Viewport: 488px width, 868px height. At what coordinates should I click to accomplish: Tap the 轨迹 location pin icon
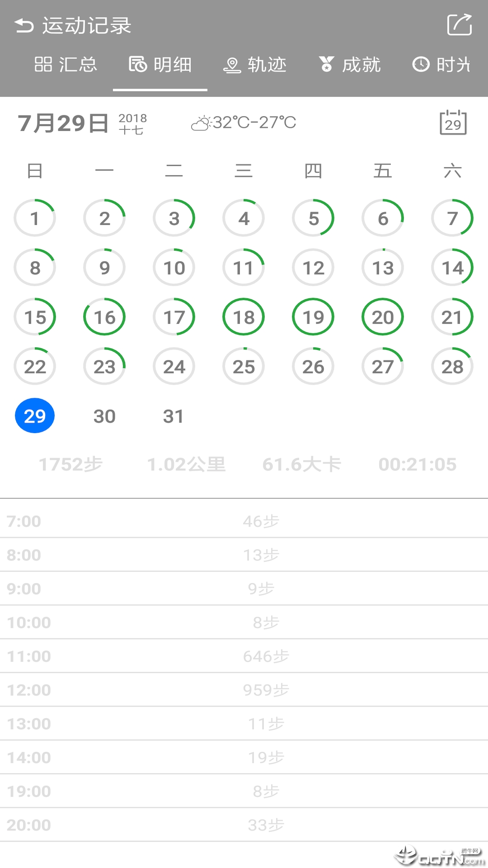pyautogui.click(x=232, y=66)
